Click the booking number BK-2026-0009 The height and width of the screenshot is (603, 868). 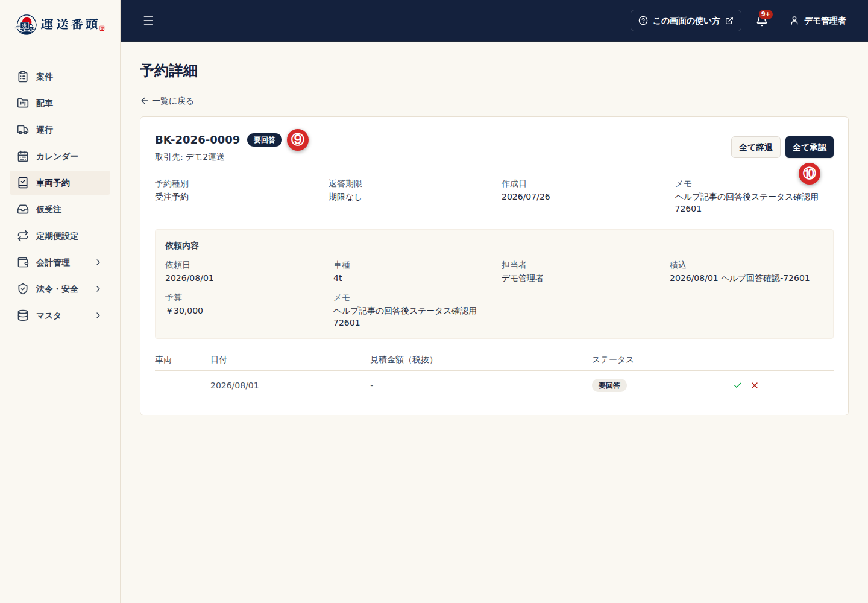tap(198, 140)
